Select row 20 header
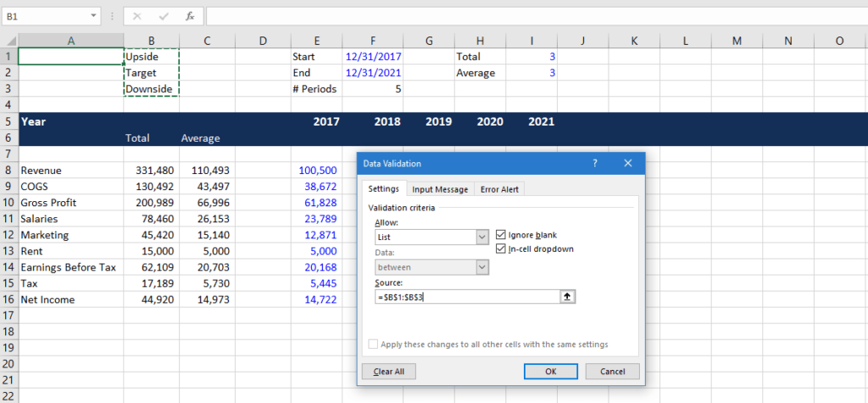The height and width of the screenshot is (403, 868). point(9,364)
